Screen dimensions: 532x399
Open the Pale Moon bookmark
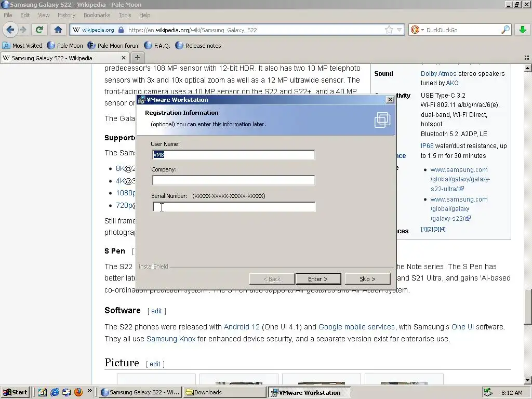click(65, 46)
